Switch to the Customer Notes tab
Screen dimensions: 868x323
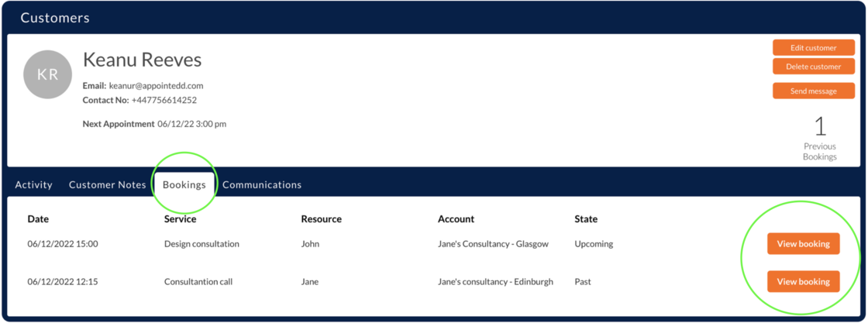107,185
